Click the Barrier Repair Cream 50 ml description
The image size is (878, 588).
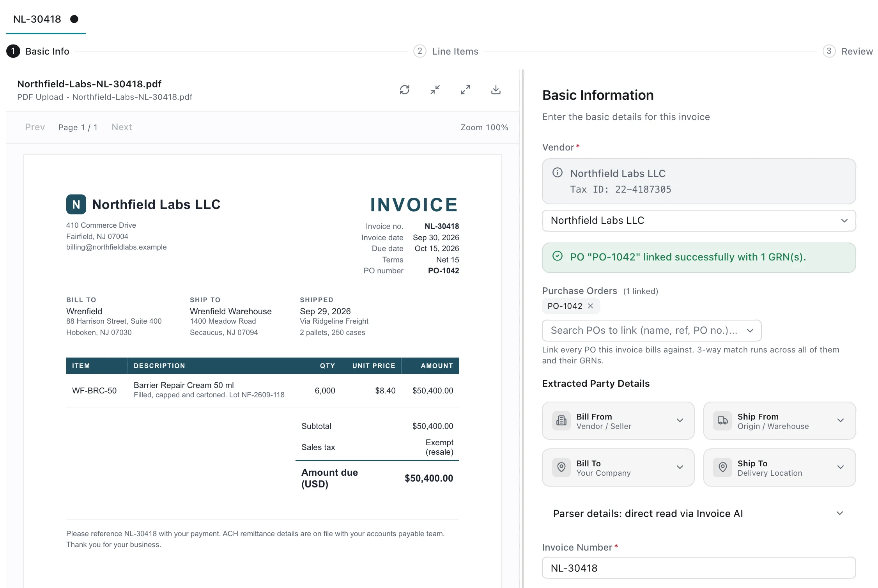(x=184, y=385)
